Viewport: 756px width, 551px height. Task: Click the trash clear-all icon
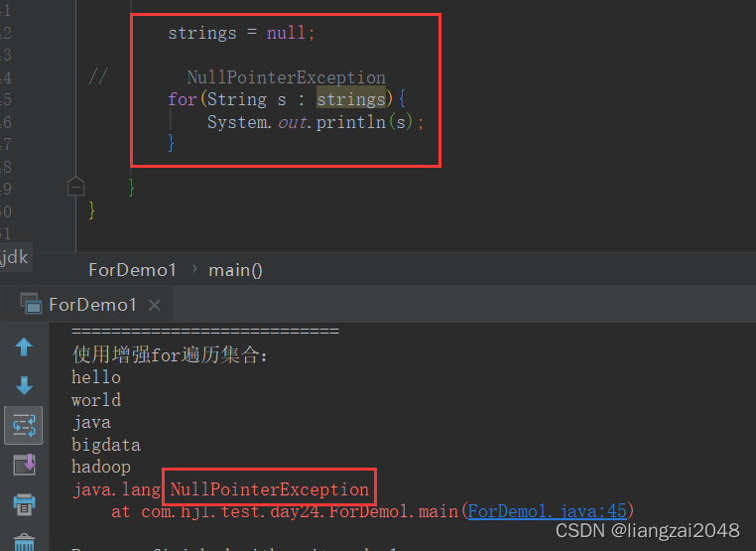tap(24, 542)
